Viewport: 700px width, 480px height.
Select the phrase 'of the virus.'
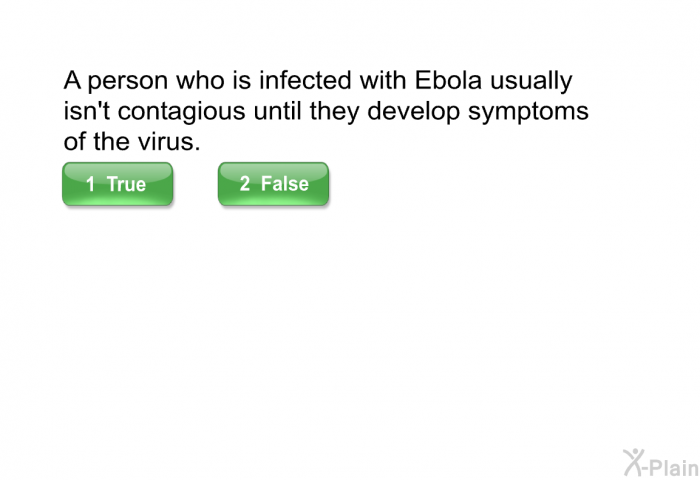[x=132, y=142]
